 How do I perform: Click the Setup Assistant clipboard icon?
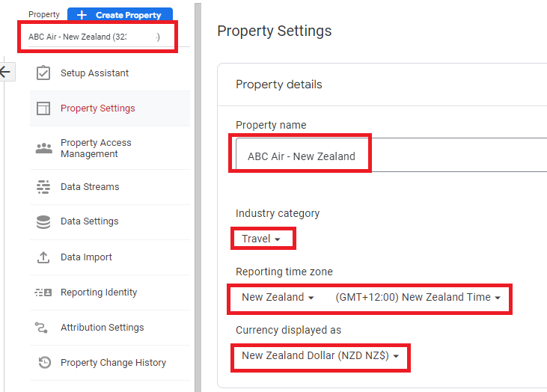(x=43, y=73)
